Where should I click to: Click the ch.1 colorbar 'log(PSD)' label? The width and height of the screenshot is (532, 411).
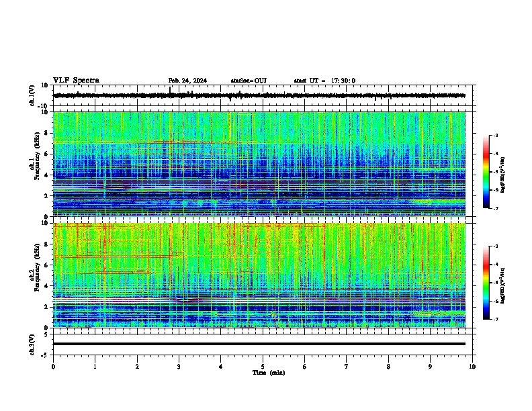[x=503, y=175]
